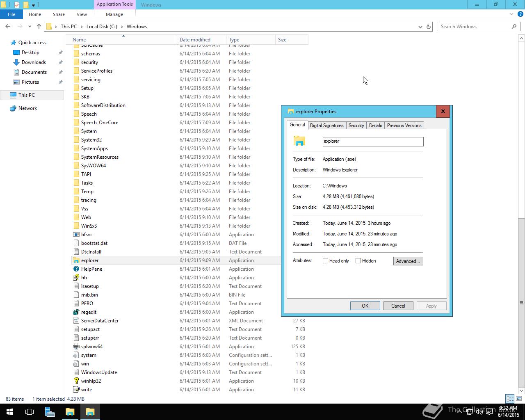This screenshot has width=525, height=420.
Task: Open the Home ribbon tab
Action: pyautogui.click(x=35, y=14)
